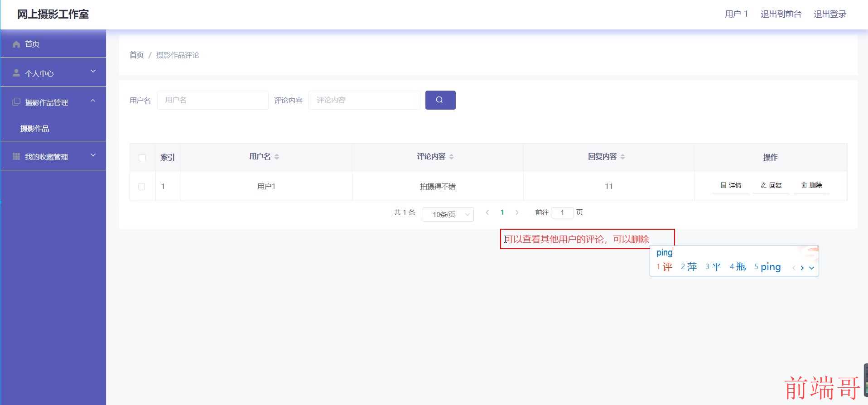Open the 10条/页 page size dropdown

pyautogui.click(x=448, y=214)
